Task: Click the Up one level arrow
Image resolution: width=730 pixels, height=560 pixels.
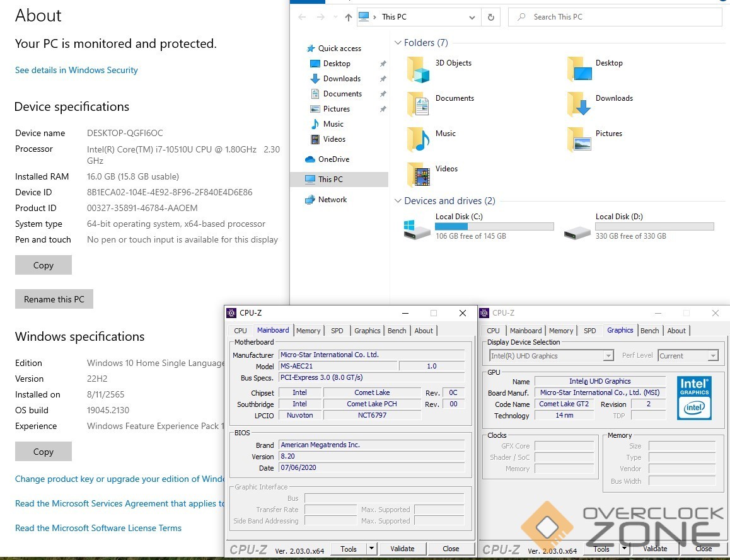Action: click(x=348, y=17)
